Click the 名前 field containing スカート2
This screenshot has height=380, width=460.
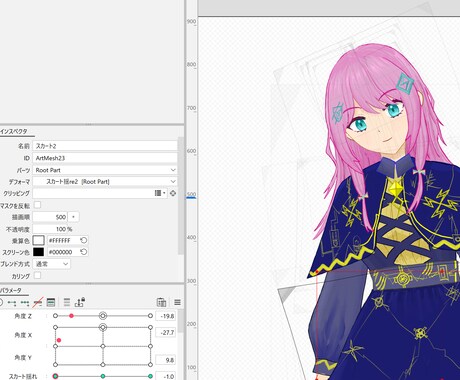[x=105, y=146]
